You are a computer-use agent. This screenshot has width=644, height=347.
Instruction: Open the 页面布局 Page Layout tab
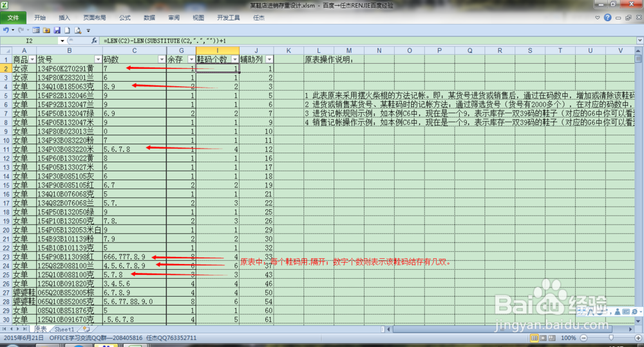point(95,17)
